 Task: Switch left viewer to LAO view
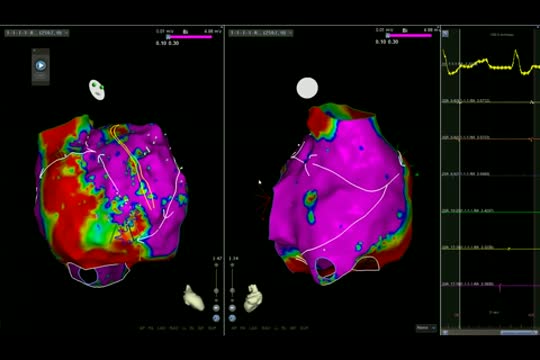[x=162, y=328]
